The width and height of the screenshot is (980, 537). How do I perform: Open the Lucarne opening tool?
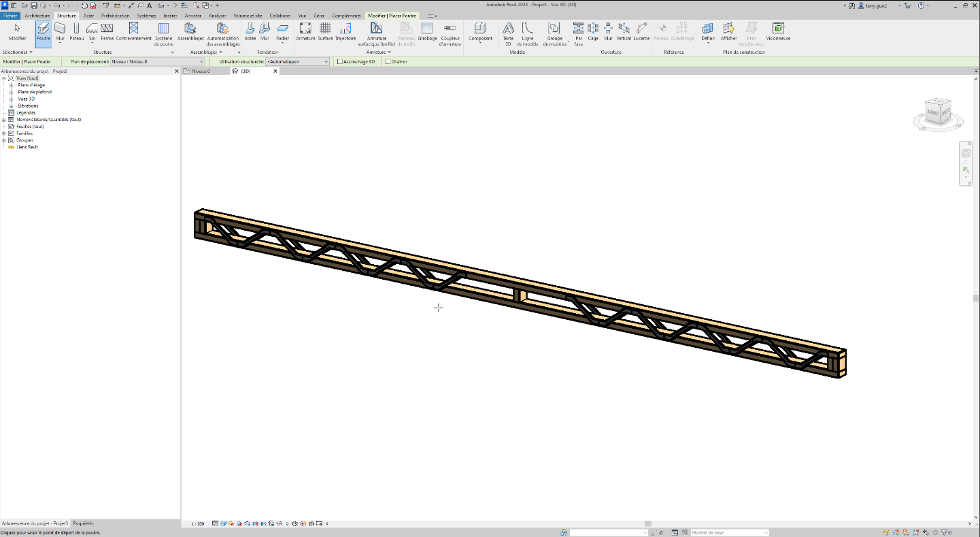click(641, 31)
